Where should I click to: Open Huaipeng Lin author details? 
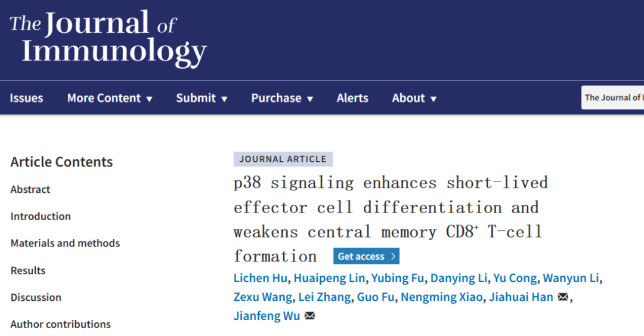[x=329, y=279]
